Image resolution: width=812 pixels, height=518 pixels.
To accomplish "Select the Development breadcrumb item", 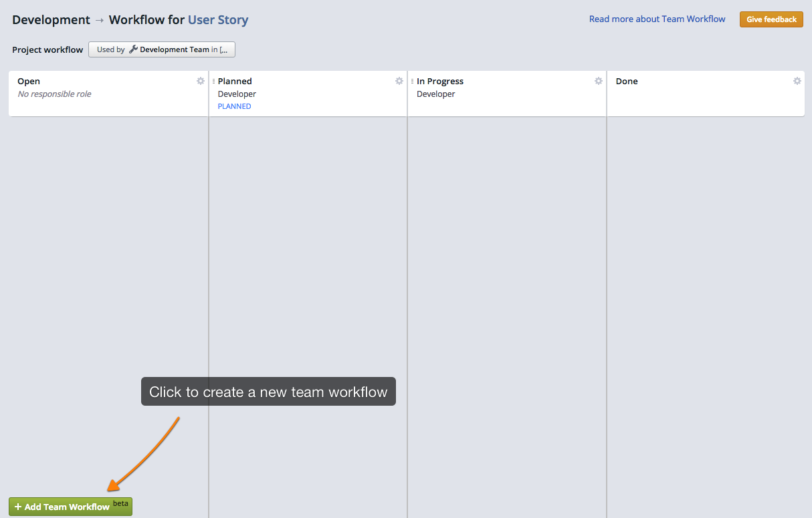I will [x=51, y=19].
